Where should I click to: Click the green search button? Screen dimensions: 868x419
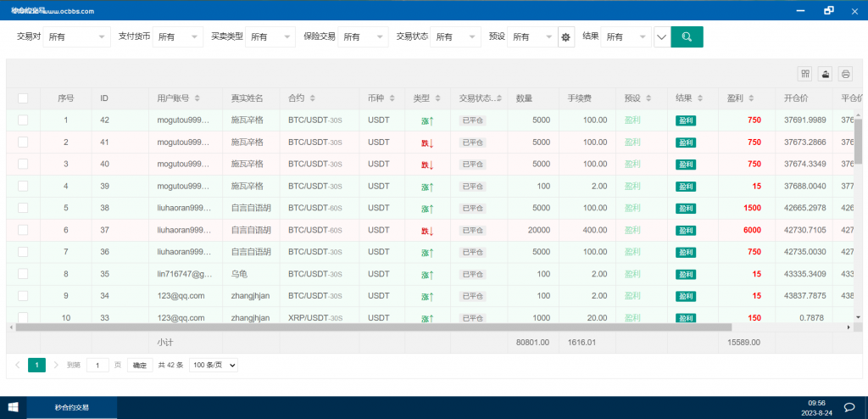point(687,37)
